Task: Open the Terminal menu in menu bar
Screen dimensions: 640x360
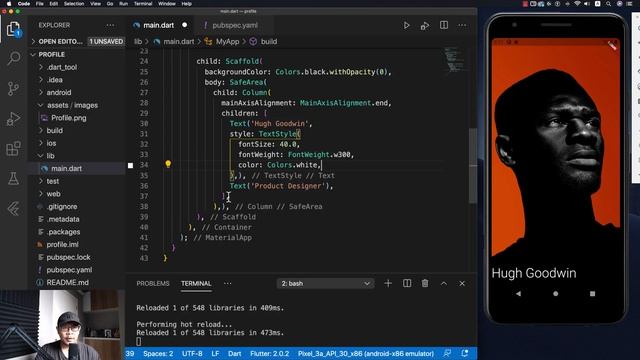Action: [x=143, y=4]
